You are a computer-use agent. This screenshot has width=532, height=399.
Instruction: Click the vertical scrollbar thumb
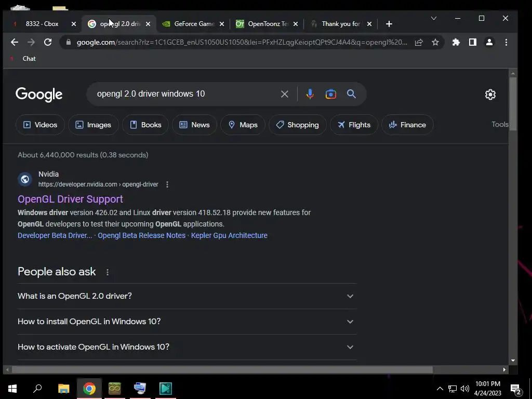pos(513,104)
